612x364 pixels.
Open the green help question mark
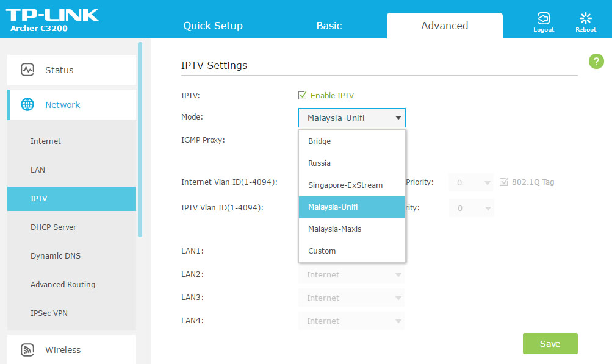point(596,61)
